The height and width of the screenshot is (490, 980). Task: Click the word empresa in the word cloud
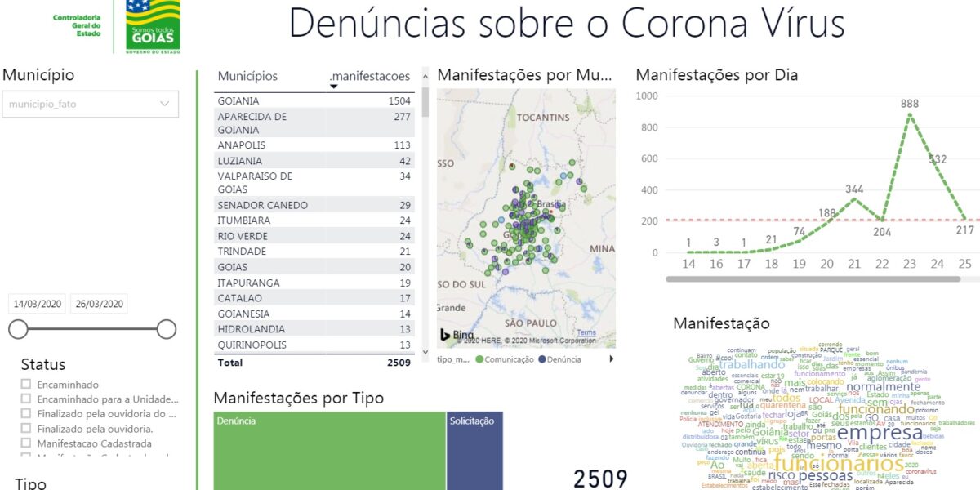click(880, 433)
